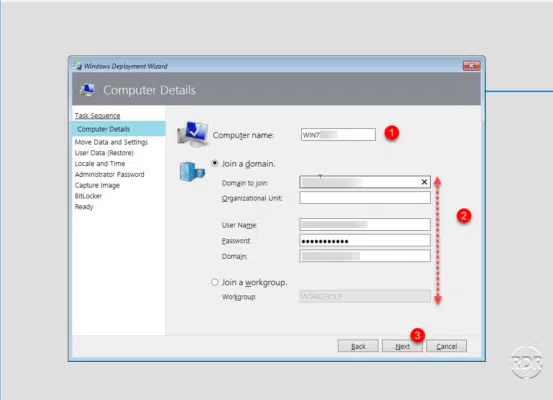
Task: Click the User Name input field
Action: [365, 224]
